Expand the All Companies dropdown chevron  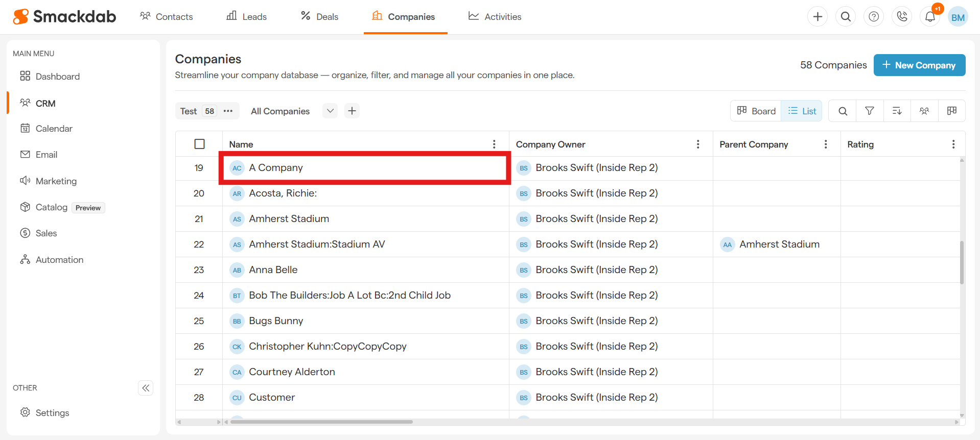[330, 111]
